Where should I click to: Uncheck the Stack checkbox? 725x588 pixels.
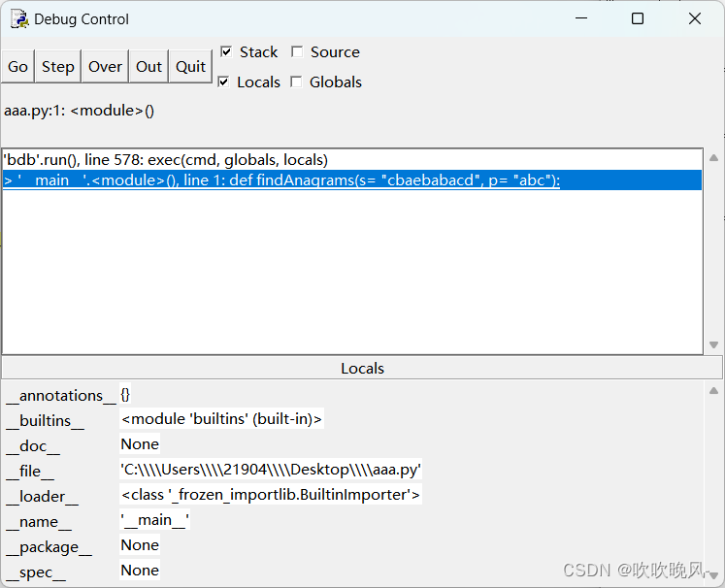(x=226, y=51)
